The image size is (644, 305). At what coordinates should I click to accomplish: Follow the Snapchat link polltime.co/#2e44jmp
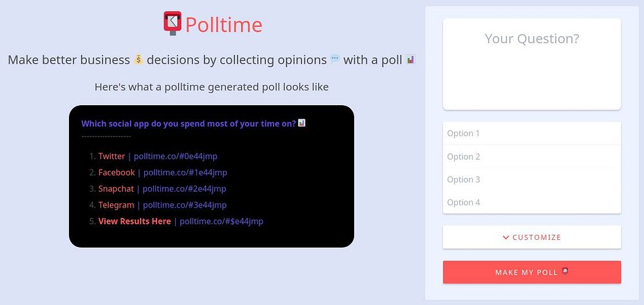(184, 189)
